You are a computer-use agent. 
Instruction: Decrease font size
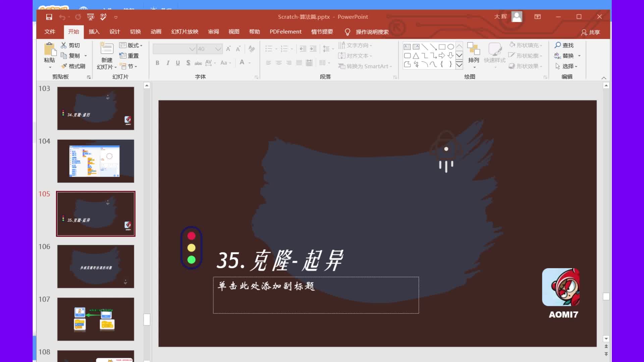(x=238, y=49)
